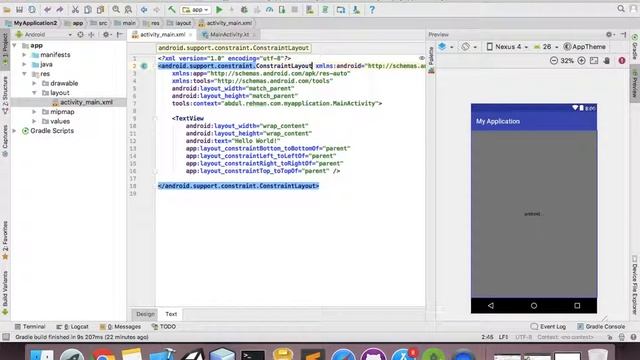Click the Paste toolbar icon
The width and height of the screenshot is (640, 360).
[x=100, y=9]
